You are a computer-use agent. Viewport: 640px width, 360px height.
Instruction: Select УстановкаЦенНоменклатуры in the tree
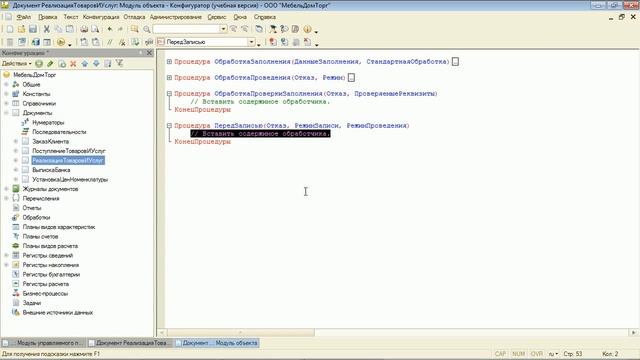coord(70,180)
